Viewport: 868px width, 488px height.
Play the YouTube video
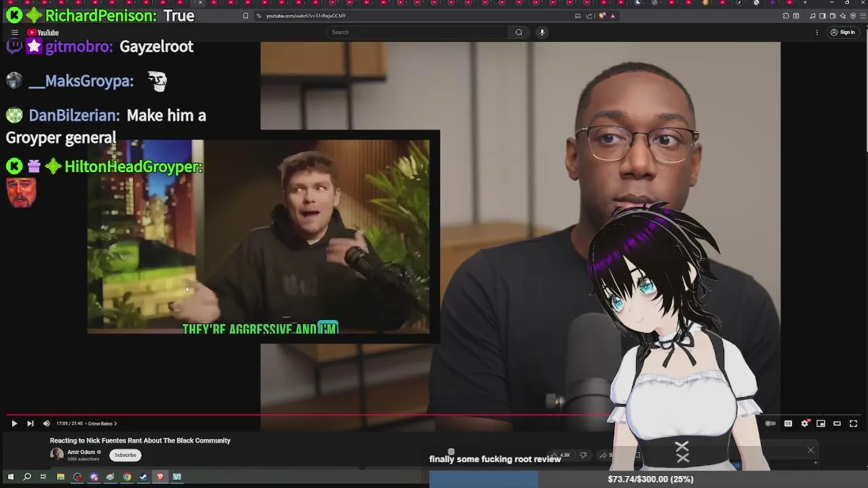[x=14, y=424]
